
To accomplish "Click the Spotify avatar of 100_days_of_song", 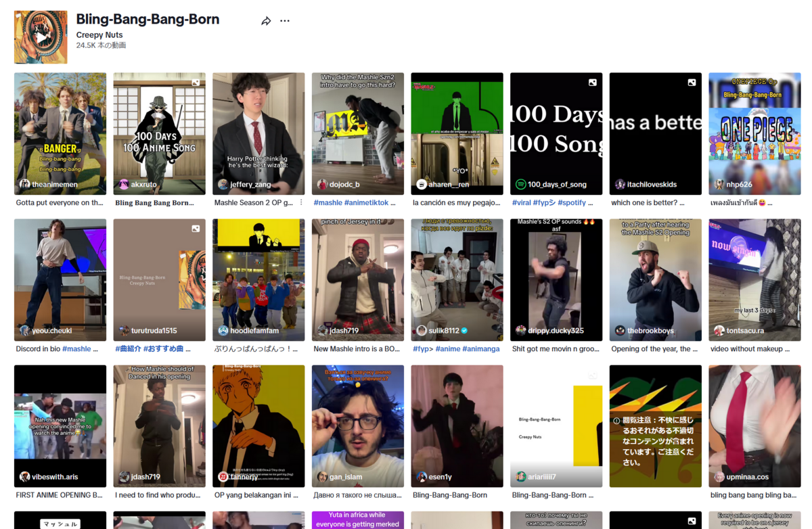I will tap(521, 184).
